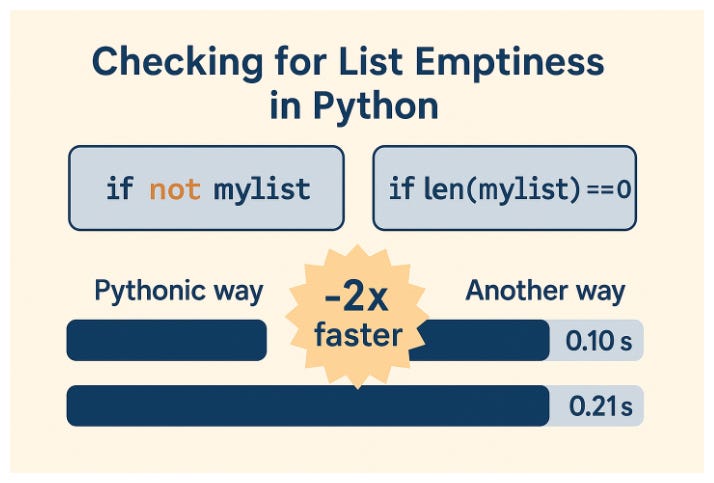Click the "0.10 s" time value

[x=598, y=341]
